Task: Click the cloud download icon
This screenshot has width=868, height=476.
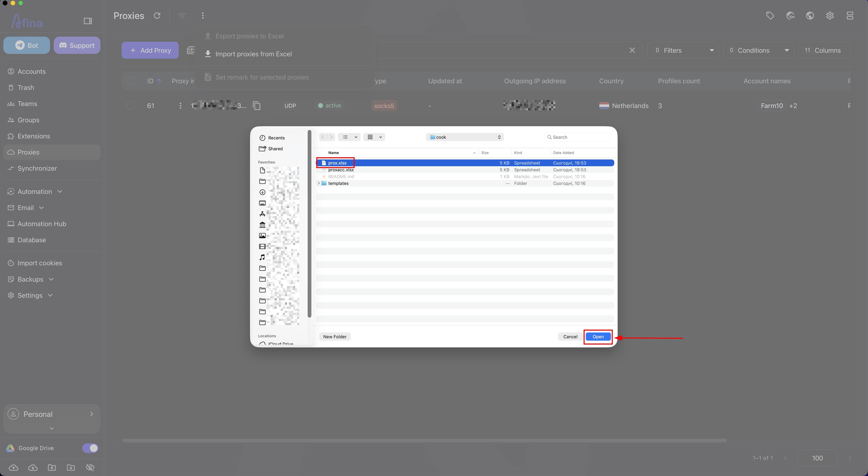Action: 33,468
